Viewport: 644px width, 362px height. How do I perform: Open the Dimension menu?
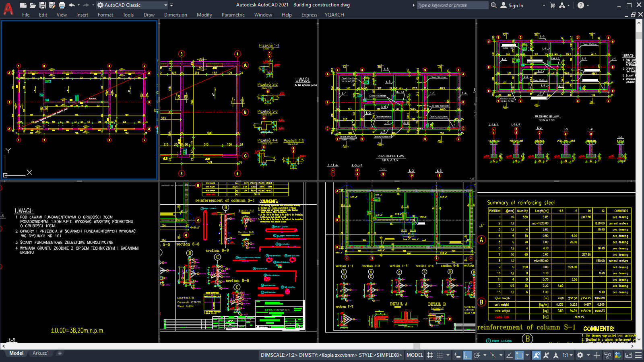click(175, 15)
